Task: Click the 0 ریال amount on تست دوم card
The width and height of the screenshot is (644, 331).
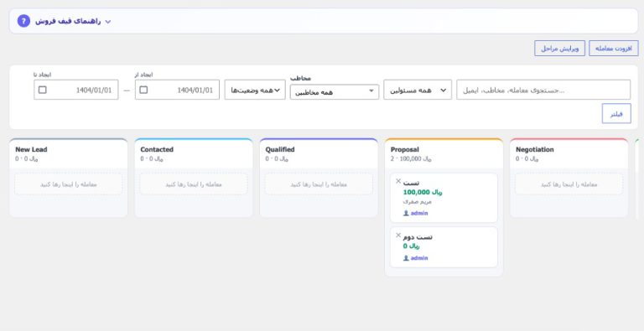Action: pyautogui.click(x=411, y=246)
